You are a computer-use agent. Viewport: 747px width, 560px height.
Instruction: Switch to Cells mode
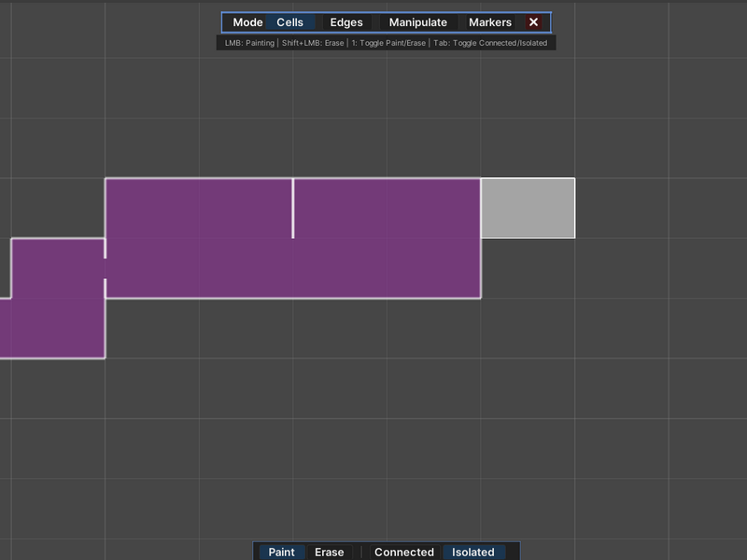point(289,22)
